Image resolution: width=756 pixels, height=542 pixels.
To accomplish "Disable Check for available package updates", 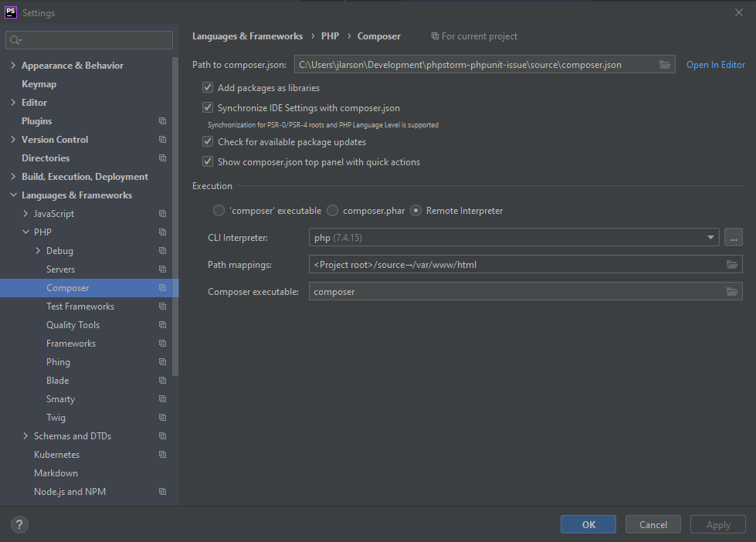I will coord(208,141).
